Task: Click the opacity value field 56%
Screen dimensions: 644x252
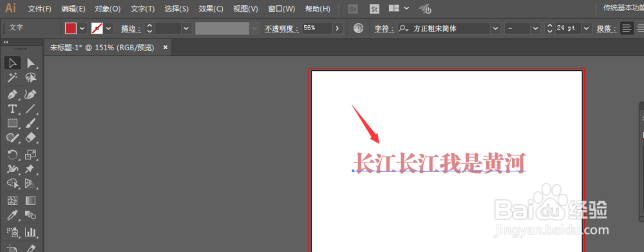Action: (317, 28)
